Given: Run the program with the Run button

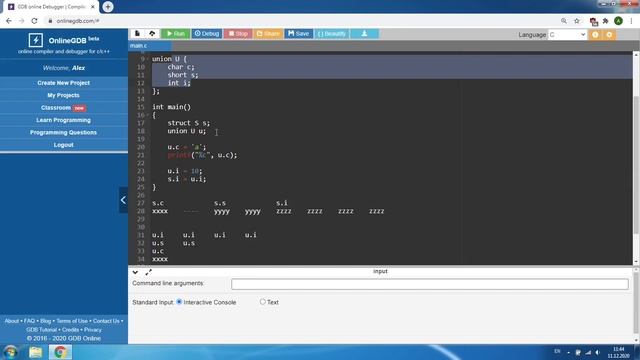Looking at the screenshot, I should point(176,34).
